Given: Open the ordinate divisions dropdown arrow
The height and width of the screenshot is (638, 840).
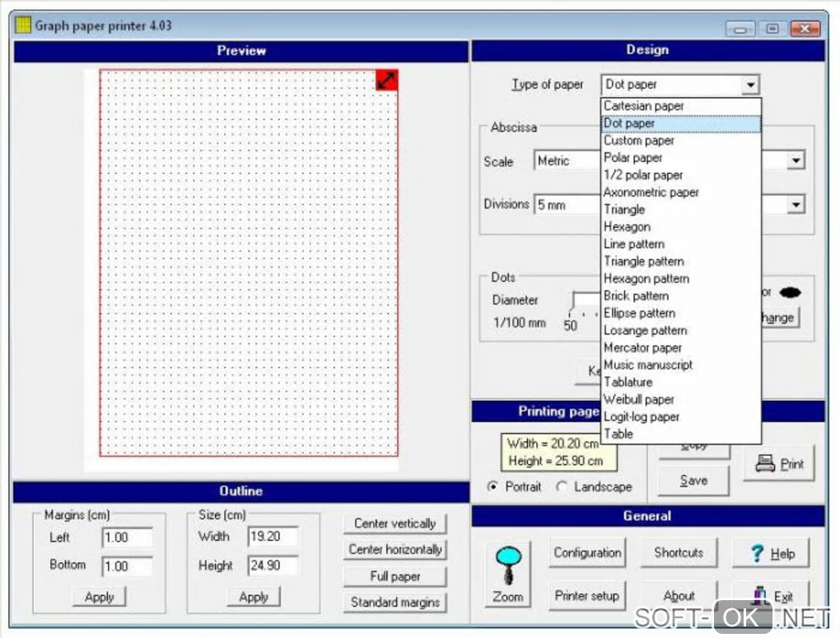Looking at the screenshot, I should tap(796, 205).
